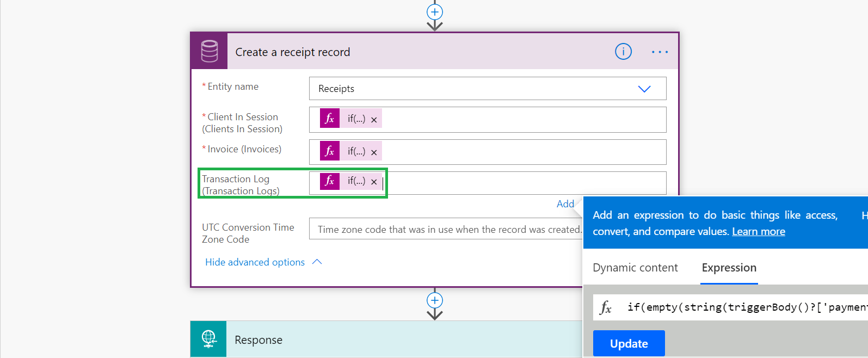Remove the expression token from the Invoice field
Viewport: 868px width, 358px height.
(x=374, y=152)
